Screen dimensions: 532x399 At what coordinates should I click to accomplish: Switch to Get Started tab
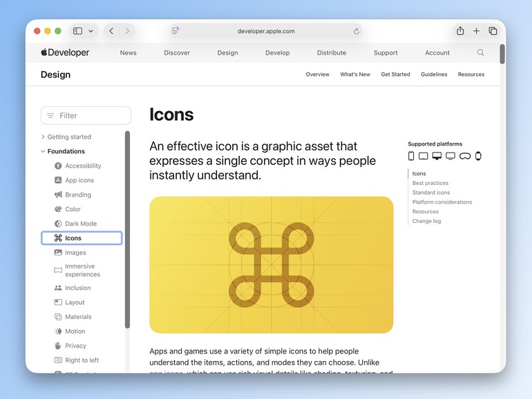395,75
